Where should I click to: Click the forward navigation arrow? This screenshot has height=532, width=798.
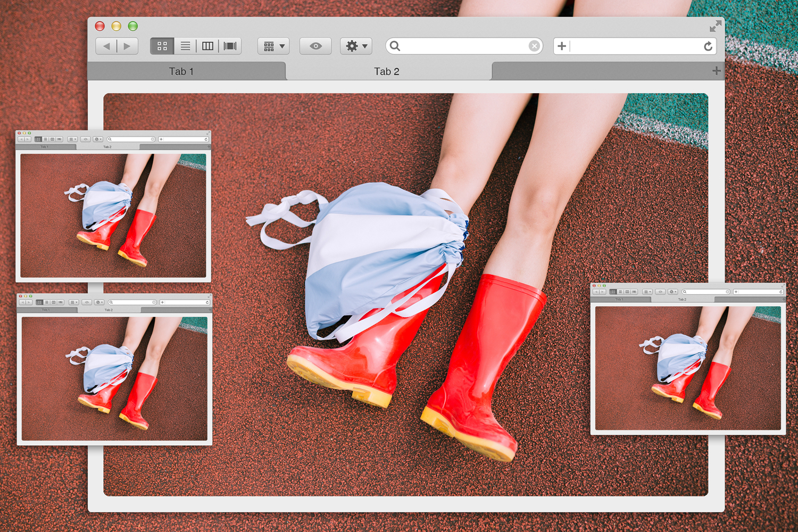tap(127, 46)
